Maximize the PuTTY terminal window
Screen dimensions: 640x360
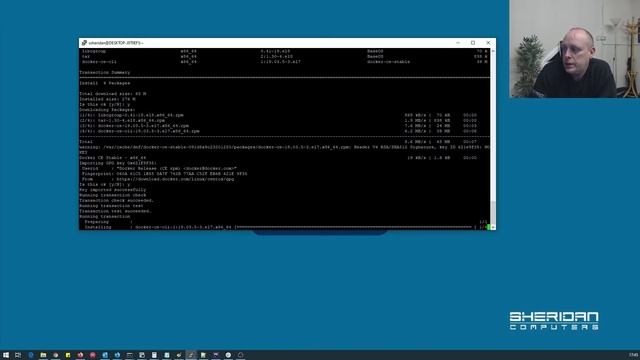pyautogui.click(x=473, y=43)
